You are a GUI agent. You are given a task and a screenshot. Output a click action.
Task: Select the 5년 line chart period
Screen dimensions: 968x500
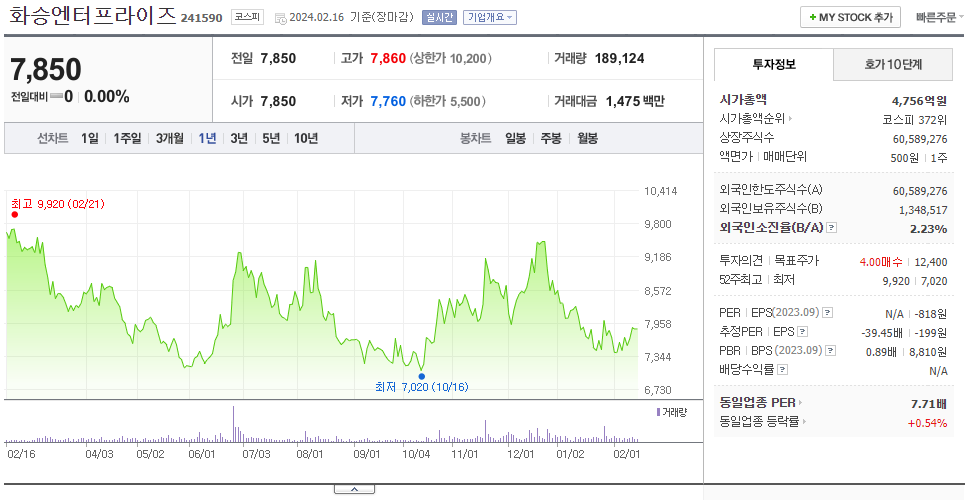pyautogui.click(x=271, y=138)
